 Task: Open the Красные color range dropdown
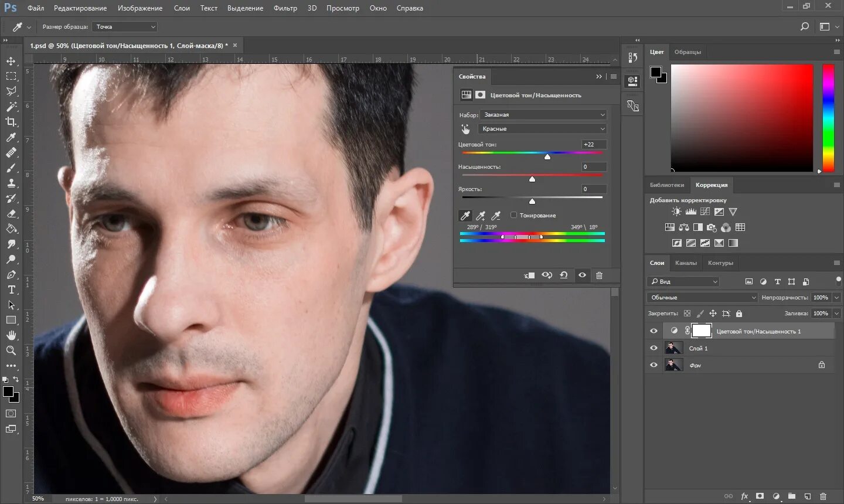tap(542, 129)
